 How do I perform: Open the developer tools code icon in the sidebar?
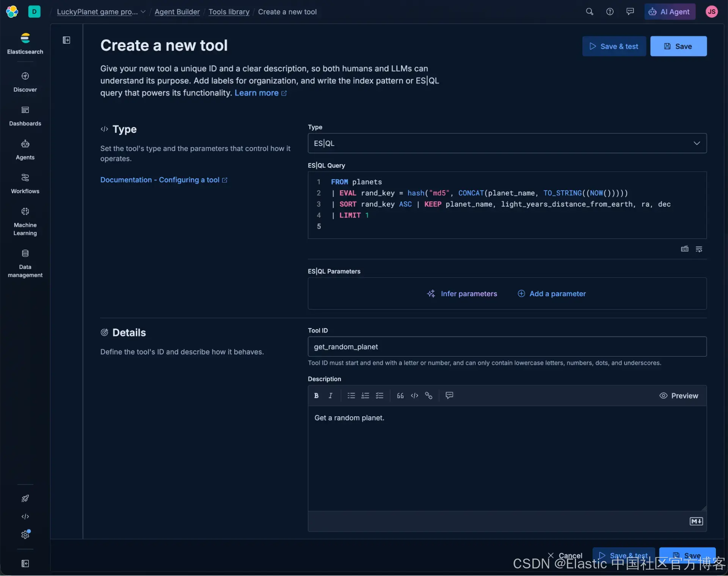(25, 517)
